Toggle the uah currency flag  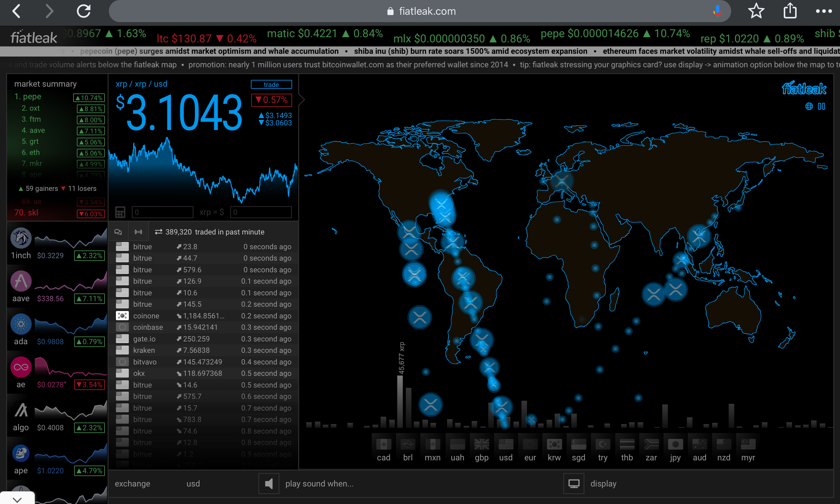click(x=458, y=444)
